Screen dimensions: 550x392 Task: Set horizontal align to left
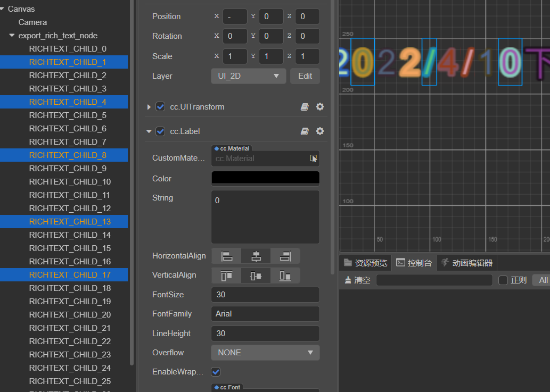(227, 256)
